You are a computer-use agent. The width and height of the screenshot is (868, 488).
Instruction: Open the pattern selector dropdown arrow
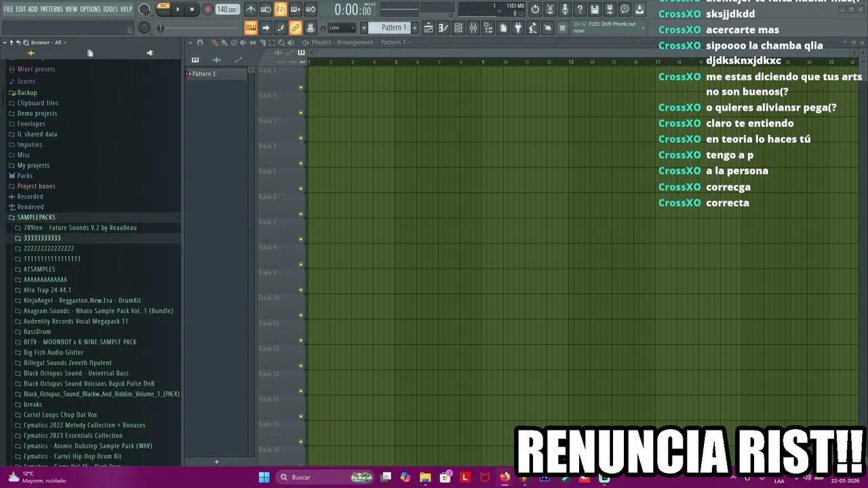pos(363,28)
